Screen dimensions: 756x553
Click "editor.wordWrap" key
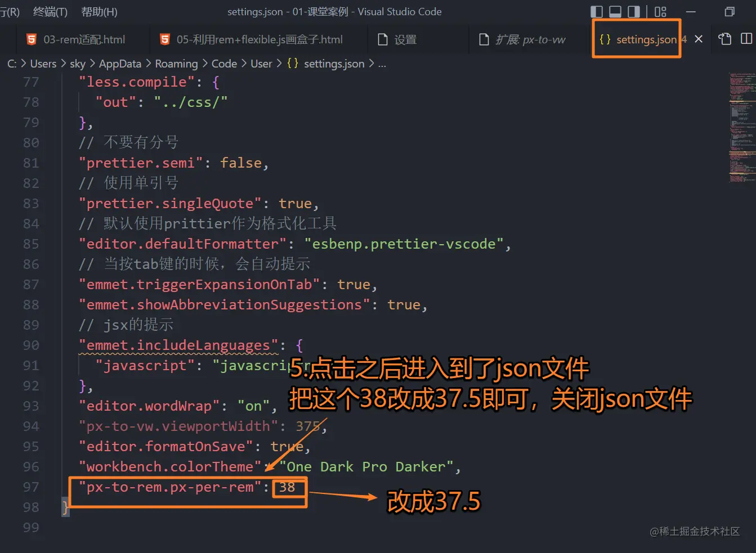click(150, 406)
